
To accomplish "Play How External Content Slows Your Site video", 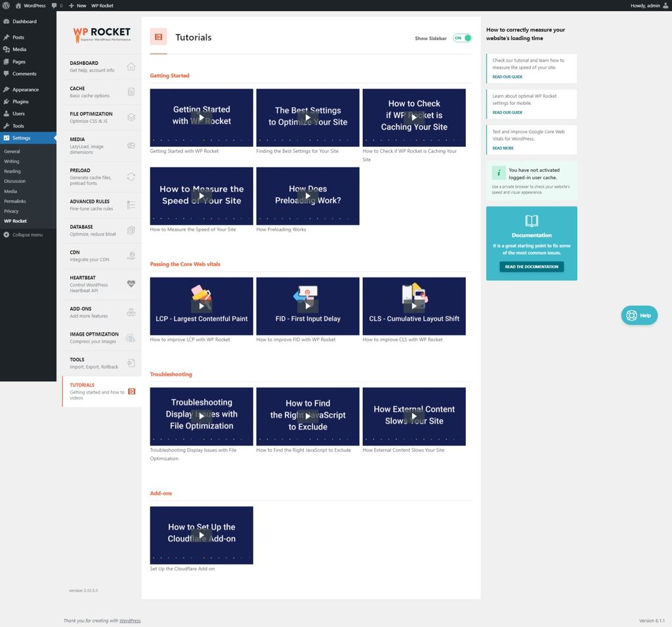I will point(414,416).
